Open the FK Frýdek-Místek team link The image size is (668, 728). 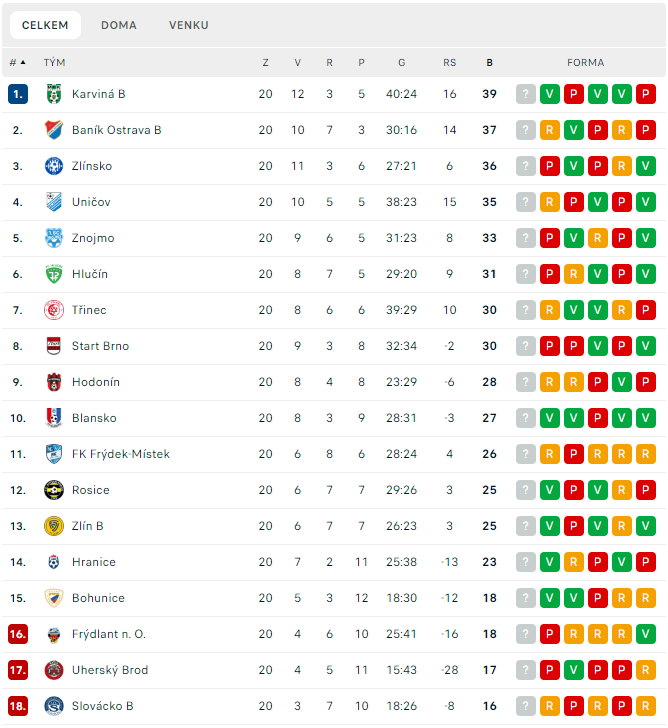[x=121, y=454]
